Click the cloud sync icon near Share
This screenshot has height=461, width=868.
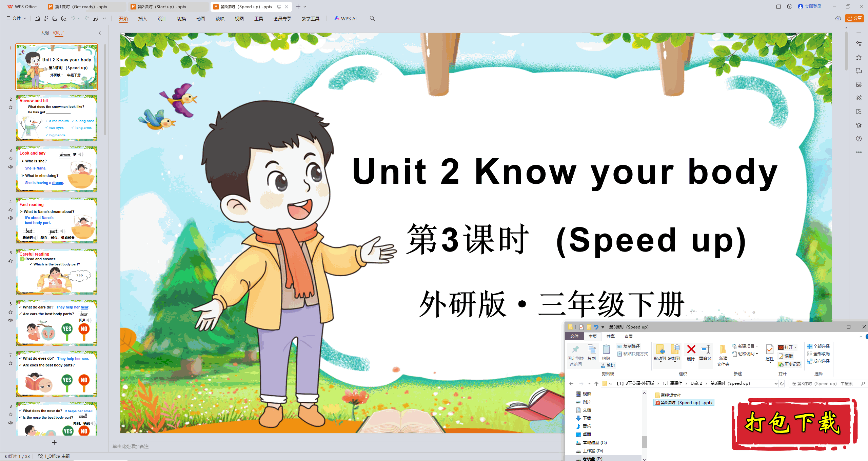coord(838,18)
